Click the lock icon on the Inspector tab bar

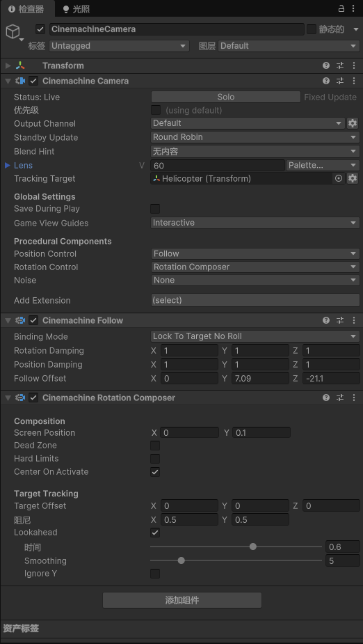pos(341,8)
